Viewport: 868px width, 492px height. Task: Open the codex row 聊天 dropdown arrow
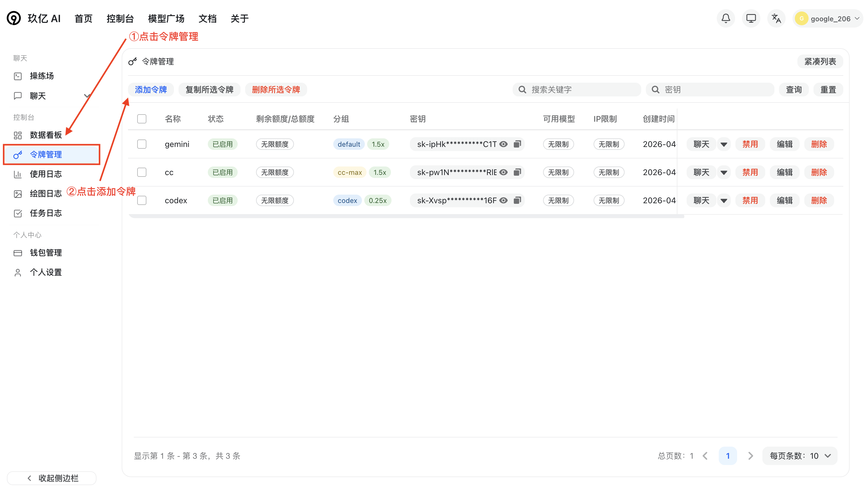click(724, 200)
